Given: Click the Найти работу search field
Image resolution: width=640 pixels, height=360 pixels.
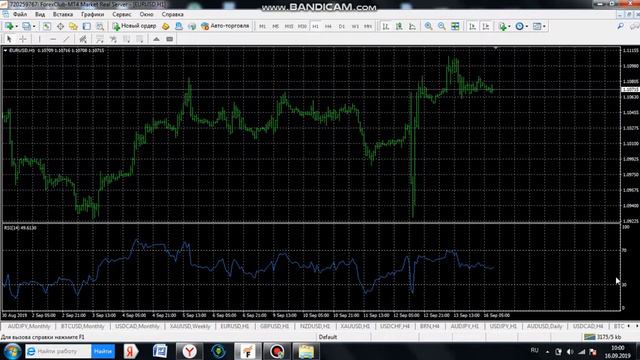Looking at the screenshot, I should click(58, 351).
